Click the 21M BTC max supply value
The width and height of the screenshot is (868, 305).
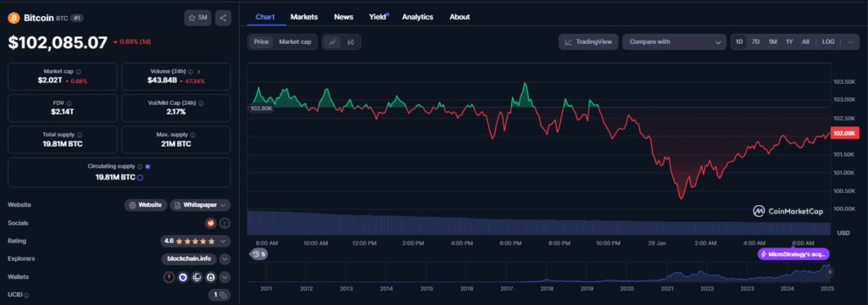[176, 143]
